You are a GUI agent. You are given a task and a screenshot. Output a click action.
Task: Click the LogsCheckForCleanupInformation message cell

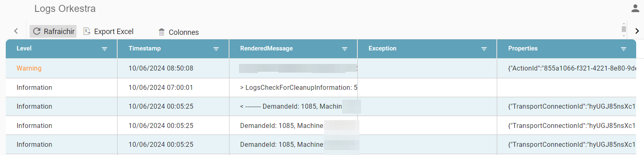coord(293,87)
